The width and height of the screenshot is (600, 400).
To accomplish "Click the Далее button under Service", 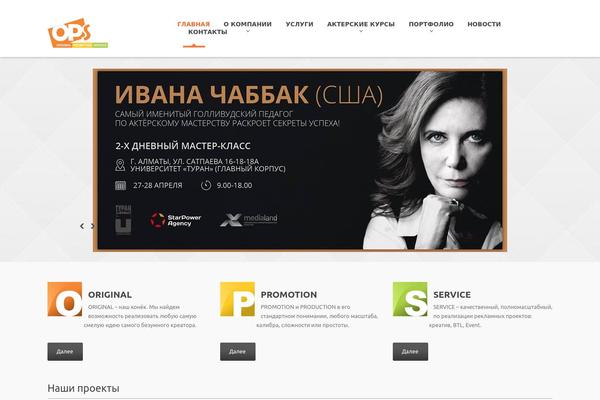I will tap(410, 351).
